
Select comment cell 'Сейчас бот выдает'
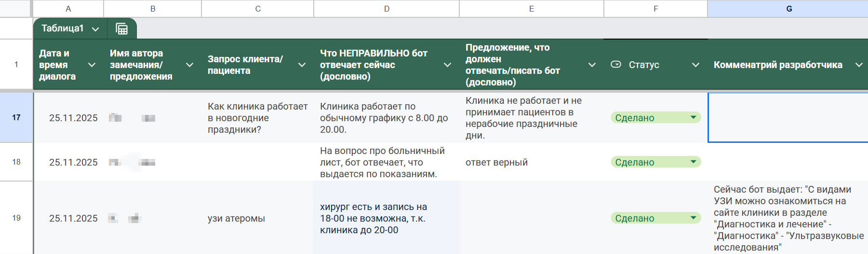coord(788,218)
